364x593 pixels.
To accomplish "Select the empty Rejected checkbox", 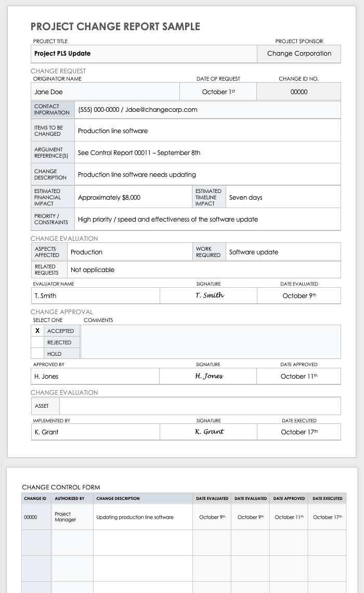I will (x=37, y=342).
